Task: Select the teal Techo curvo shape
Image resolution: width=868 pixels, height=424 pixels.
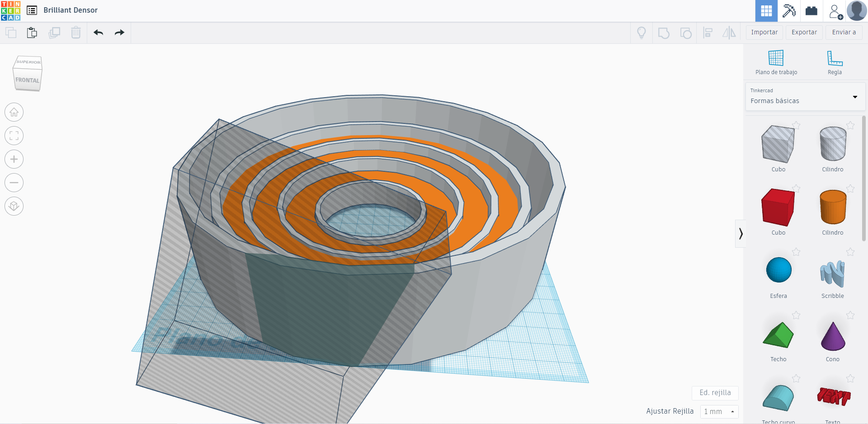Action: 778,398
